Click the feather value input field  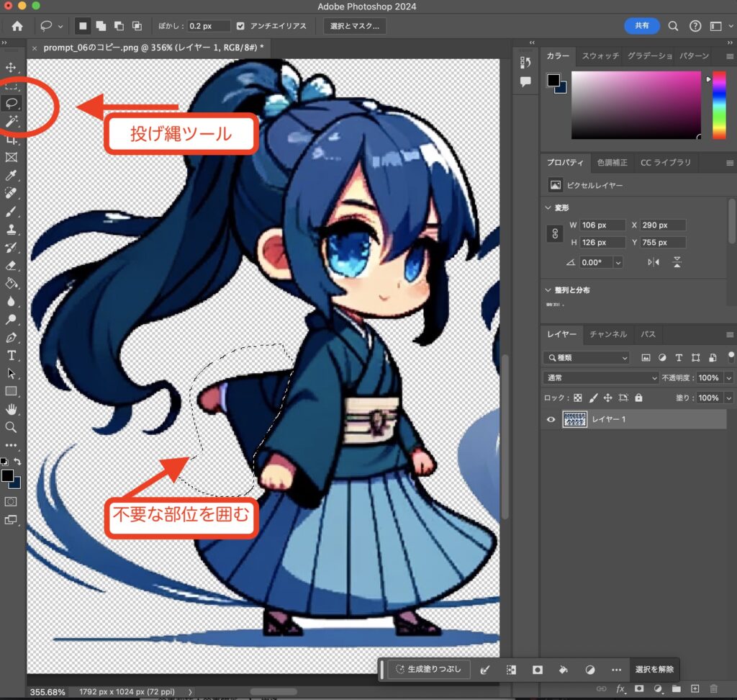point(209,26)
